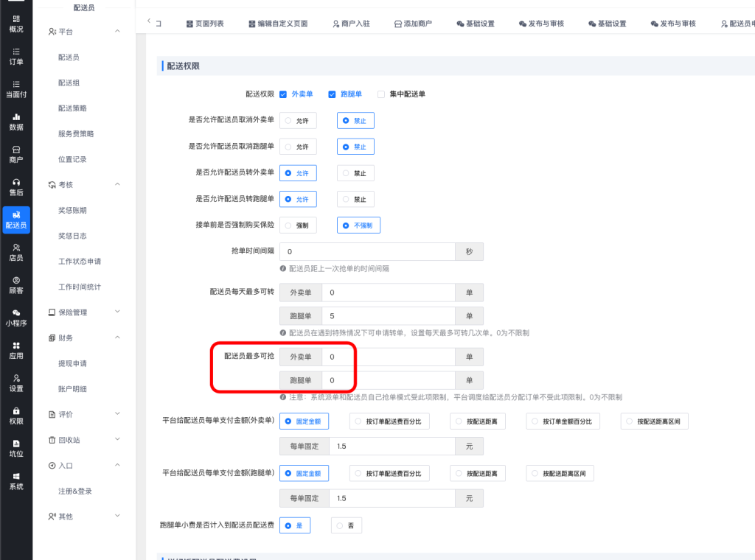Go to 提现申请 under 财务
The width and height of the screenshot is (755, 560).
coord(72,363)
